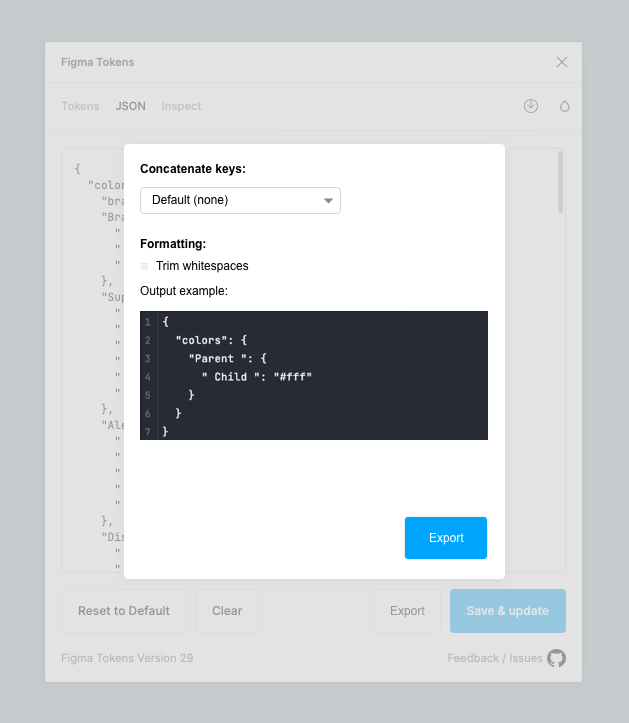Click Figma Tokens Version 29 text
The width and height of the screenshot is (629, 723).
pos(127,658)
